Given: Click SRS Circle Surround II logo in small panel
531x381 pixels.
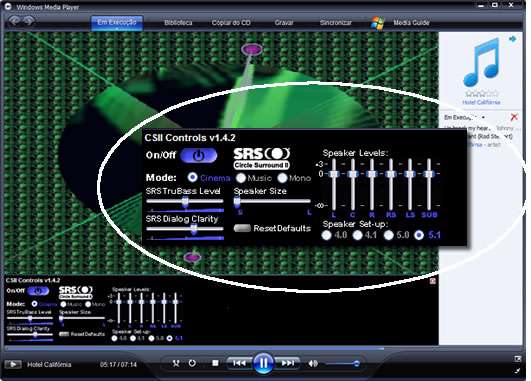Looking at the screenshot, I should coord(76,293).
